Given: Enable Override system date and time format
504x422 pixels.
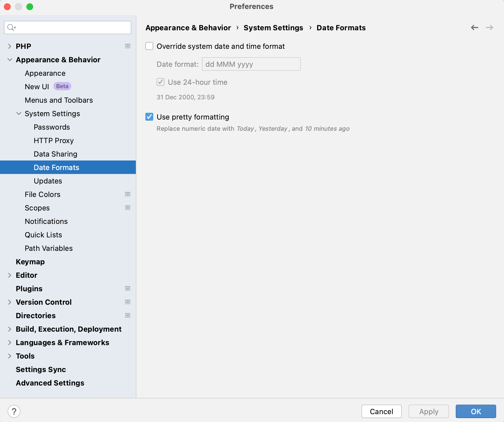Looking at the screenshot, I should coord(149,46).
